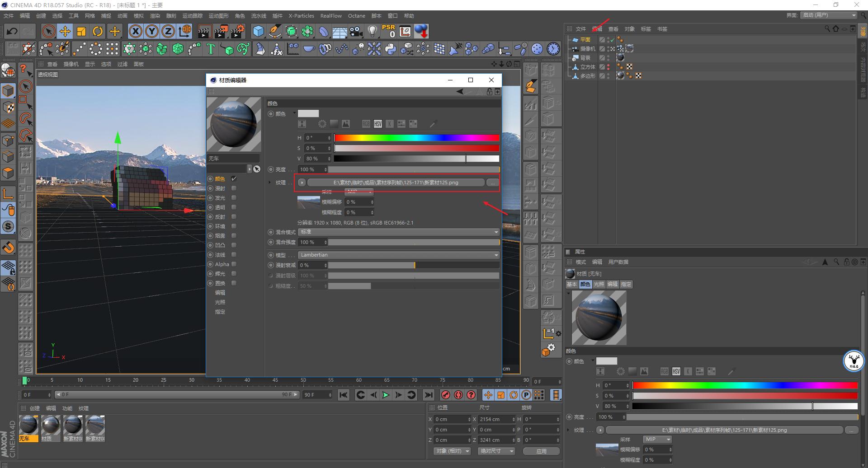Switch to the 光照 tab in attributes
Screen dimensions: 868x468
pyautogui.click(x=599, y=284)
